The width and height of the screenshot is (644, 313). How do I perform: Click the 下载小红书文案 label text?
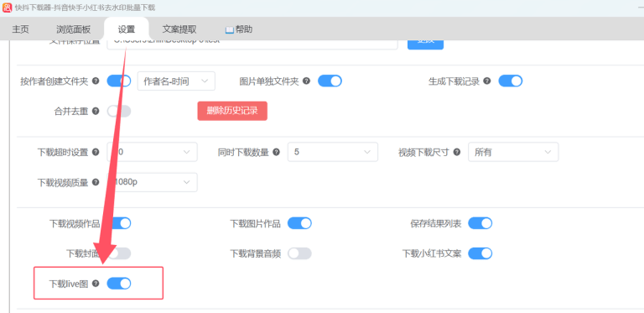click(432, 253)
